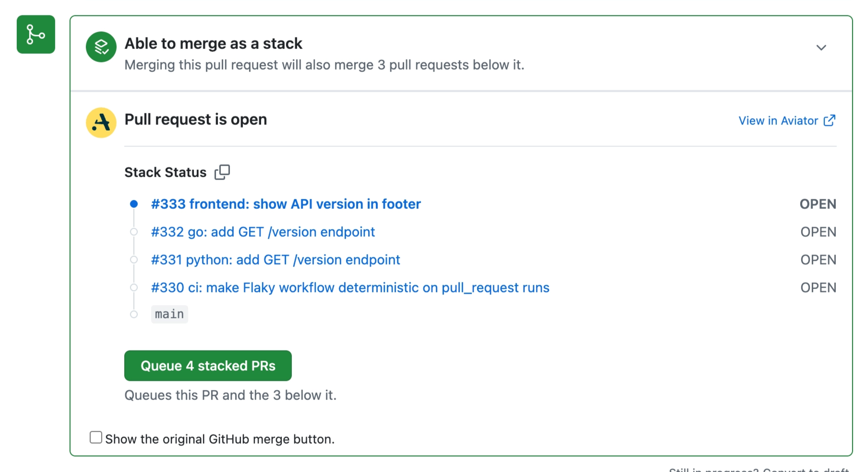Screen dimensions: 868x472
Task: Select the main branch label
Action: (169, 314)
